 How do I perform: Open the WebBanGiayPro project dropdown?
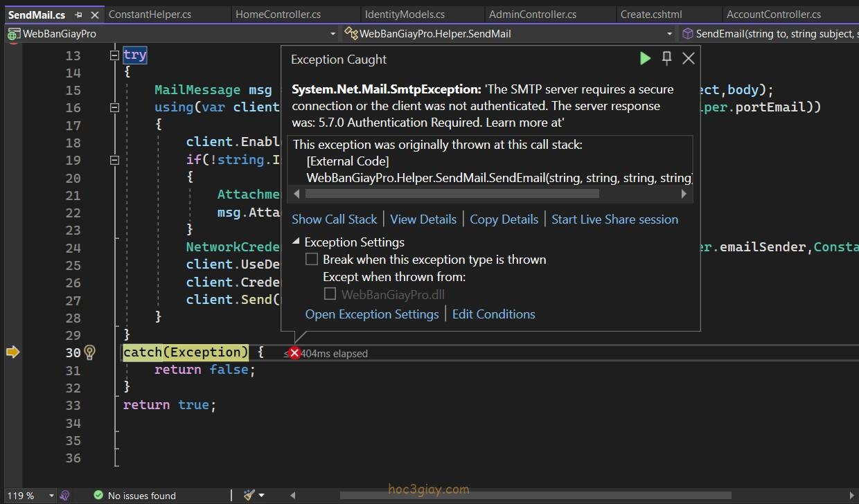point(333,33)
